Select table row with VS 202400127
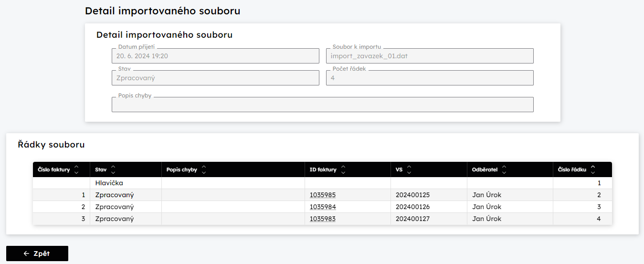 click(x=322, y=219)
